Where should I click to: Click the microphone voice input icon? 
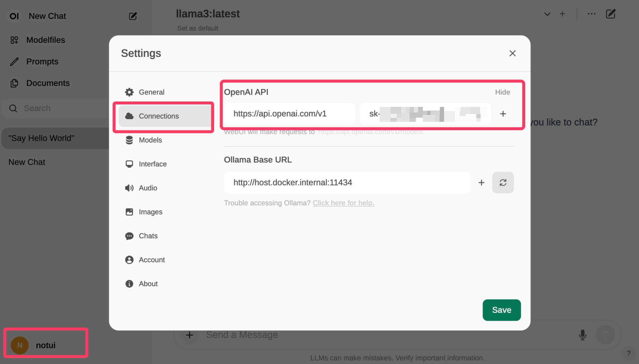(582, 335)
